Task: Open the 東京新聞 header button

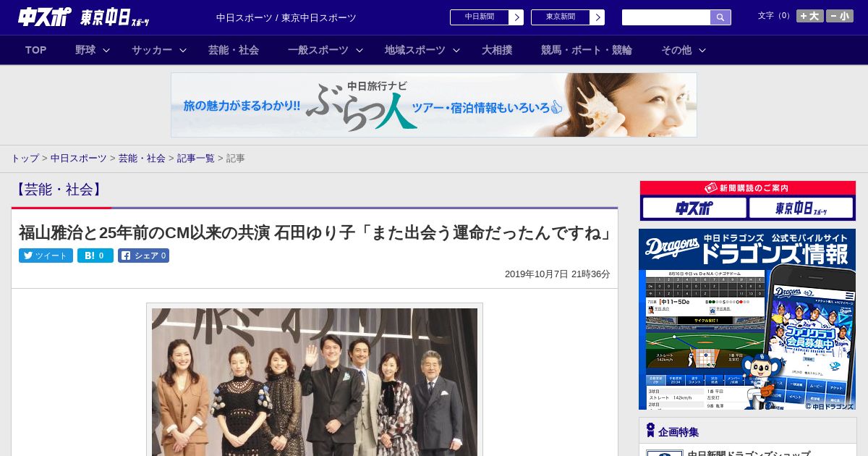Action: coord(568,17)
